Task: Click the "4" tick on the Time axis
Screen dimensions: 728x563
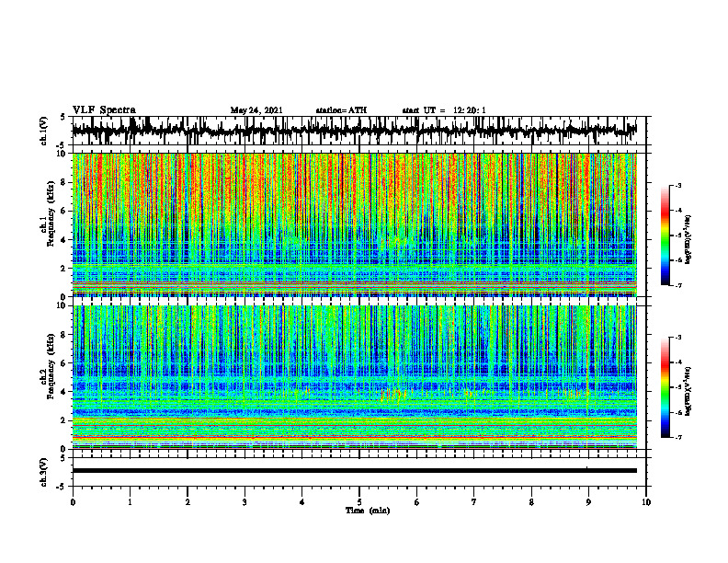Action: click(x=301, y=502)
